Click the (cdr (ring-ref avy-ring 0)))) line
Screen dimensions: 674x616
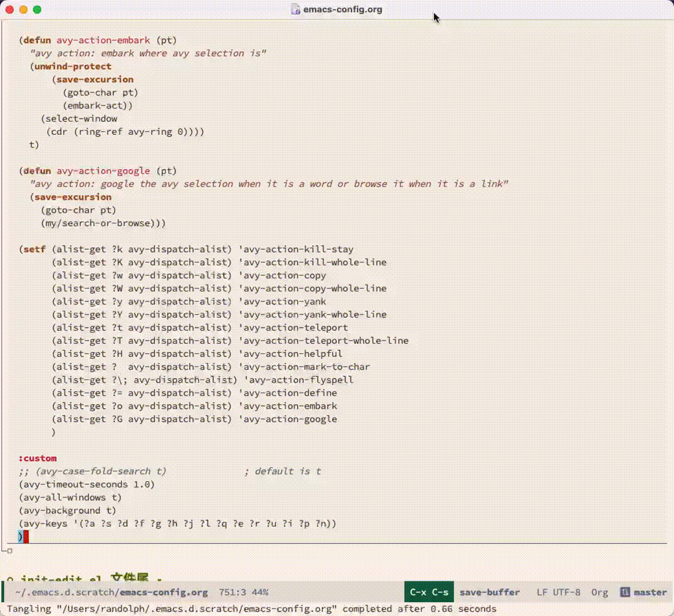(125, 132)
